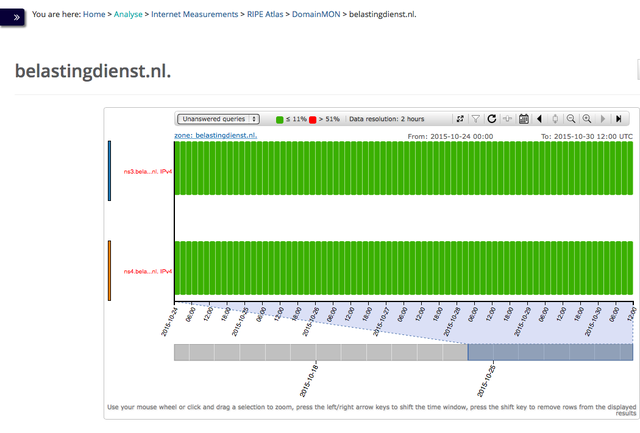
Task: Click the greyed vertical pulse icon
Action: point(555,119)
